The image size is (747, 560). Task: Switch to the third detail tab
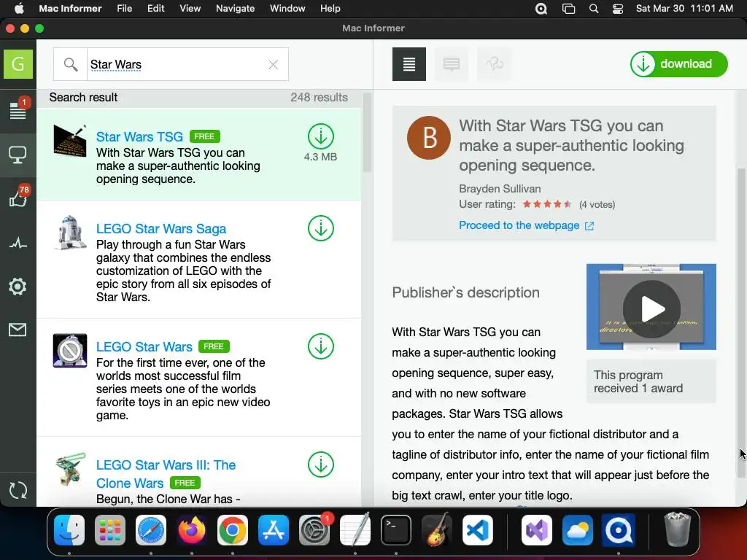tap(494, 64)
